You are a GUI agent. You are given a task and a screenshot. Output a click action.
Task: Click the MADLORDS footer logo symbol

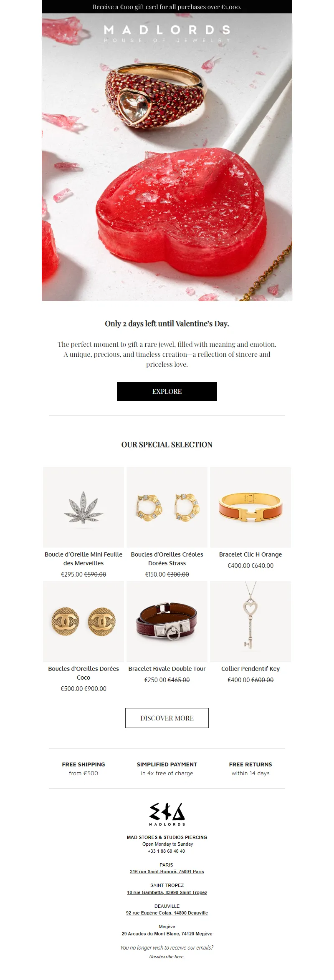[167, 813]
